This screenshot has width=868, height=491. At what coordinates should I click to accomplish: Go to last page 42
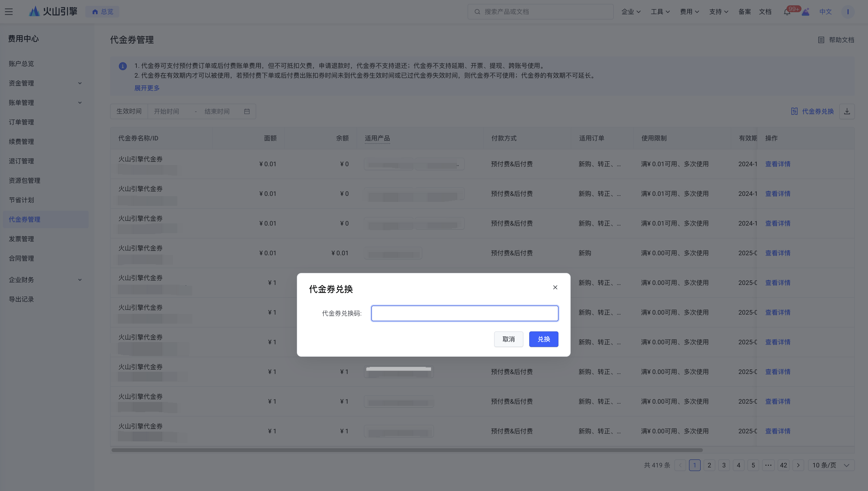tap(783, 465)
